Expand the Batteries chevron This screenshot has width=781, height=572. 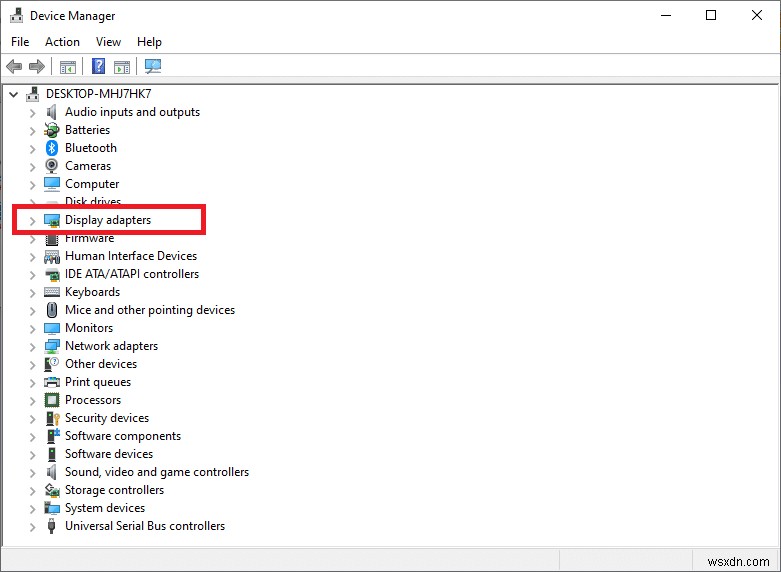pos(32,131)
